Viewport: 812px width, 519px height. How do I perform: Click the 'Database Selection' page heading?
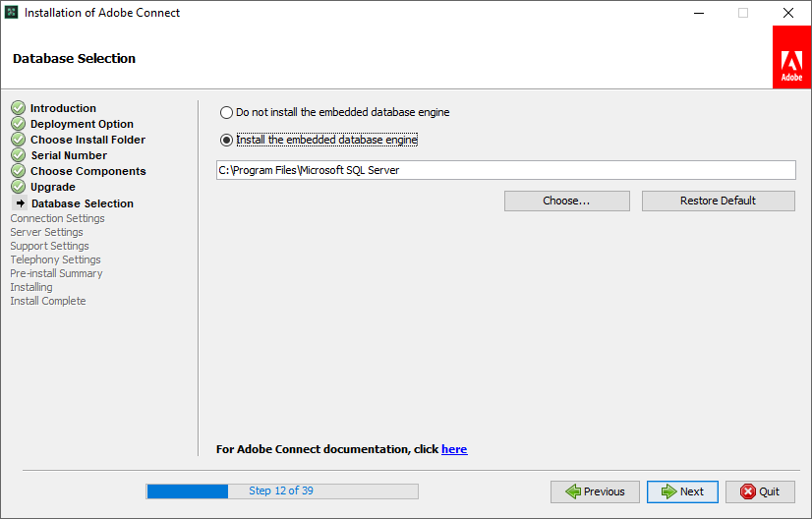click(x=74, y=59)
